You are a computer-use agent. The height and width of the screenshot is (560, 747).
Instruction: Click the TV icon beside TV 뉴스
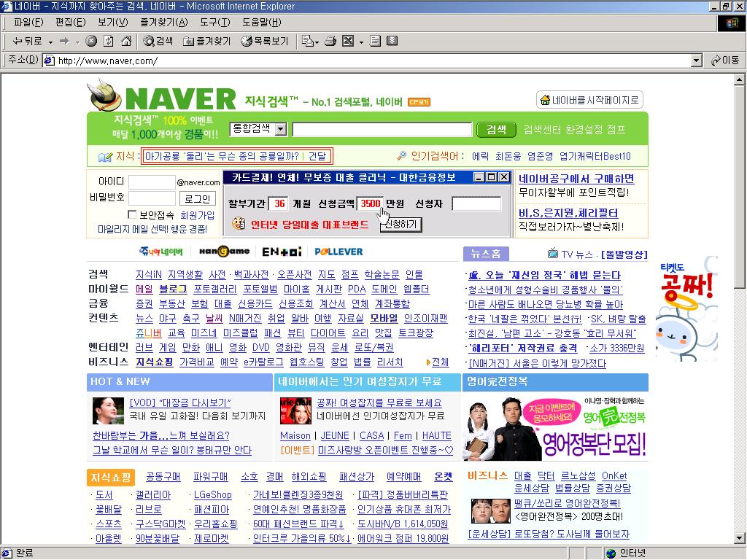pos(553,253)
